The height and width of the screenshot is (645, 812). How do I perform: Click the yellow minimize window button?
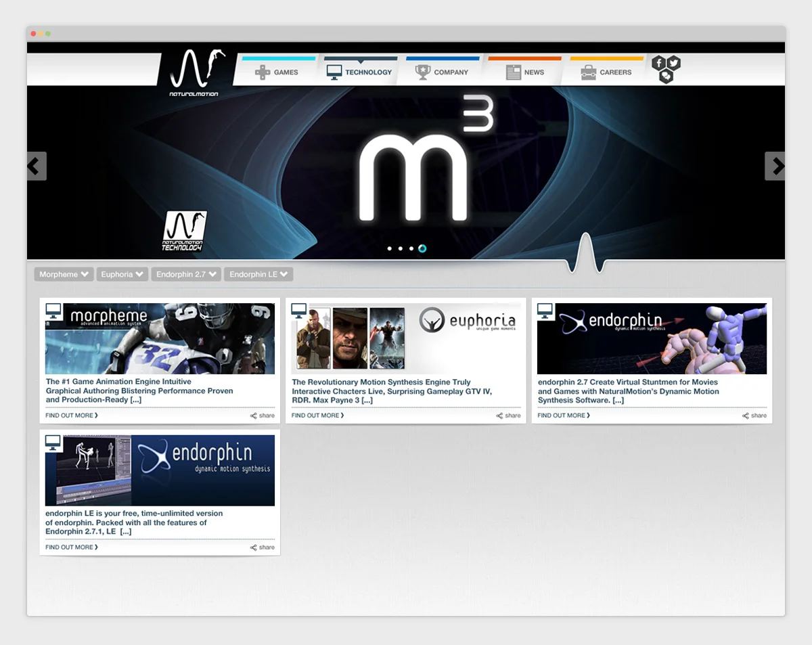41,34
